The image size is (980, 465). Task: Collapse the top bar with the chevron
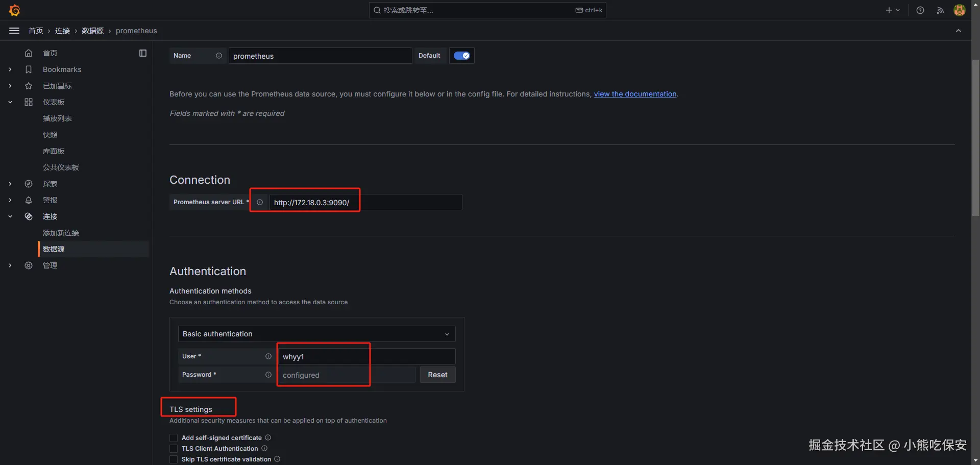coord(959,31)
